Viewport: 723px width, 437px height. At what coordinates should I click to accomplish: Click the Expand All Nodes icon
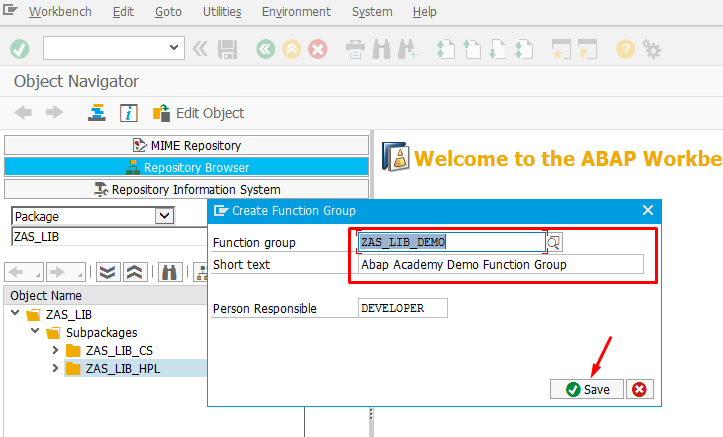[108, 272]
